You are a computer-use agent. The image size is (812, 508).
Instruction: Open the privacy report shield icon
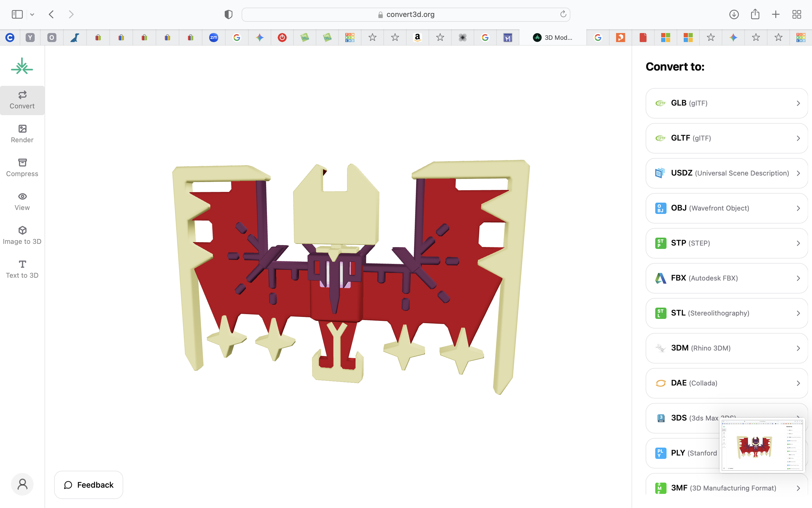point(228,14)
